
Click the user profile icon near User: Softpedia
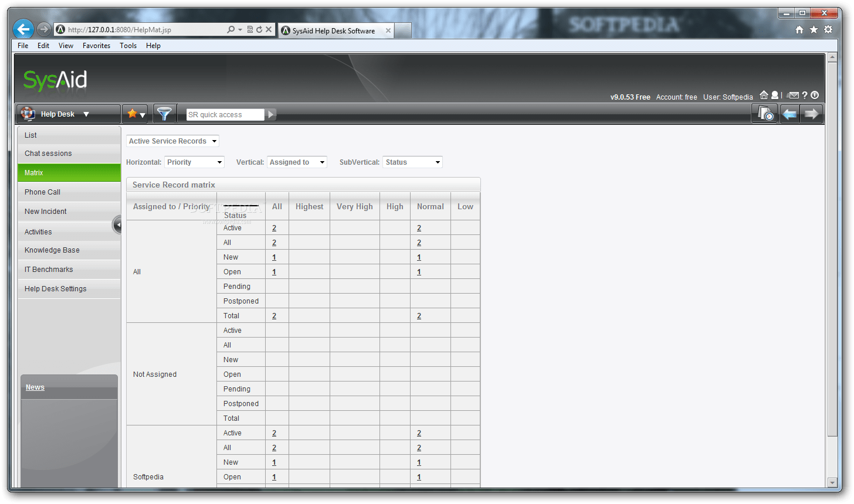coord(775,94)
